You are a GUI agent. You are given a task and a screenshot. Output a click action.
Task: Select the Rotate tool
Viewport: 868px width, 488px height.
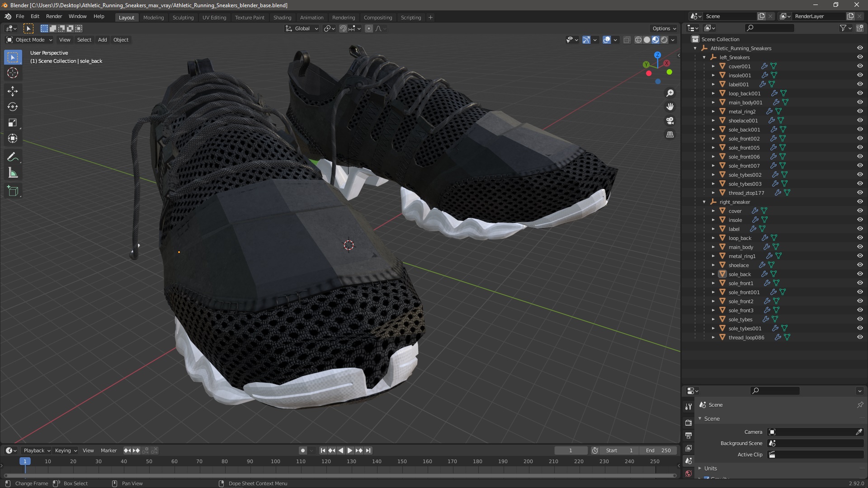(x=13, y=107)
